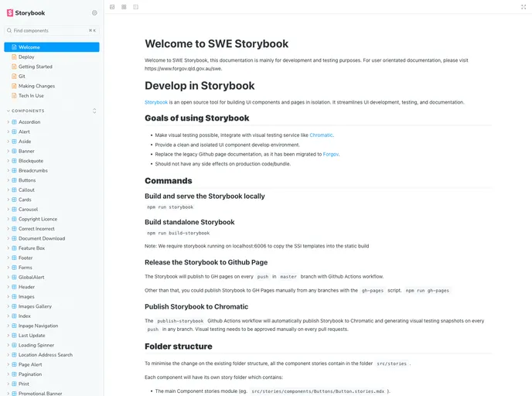Click the Cards component grid icon
This screenshot has width=532, height=396.
[x=14, y=200]
